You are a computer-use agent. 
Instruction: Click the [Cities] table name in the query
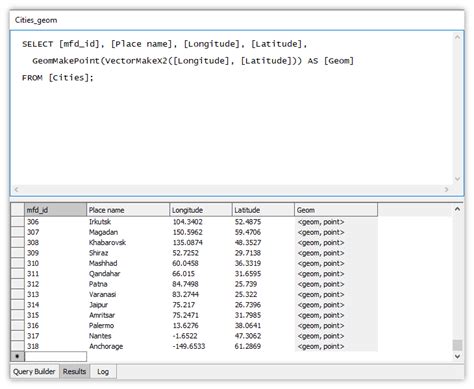click(x=69, y=78)
